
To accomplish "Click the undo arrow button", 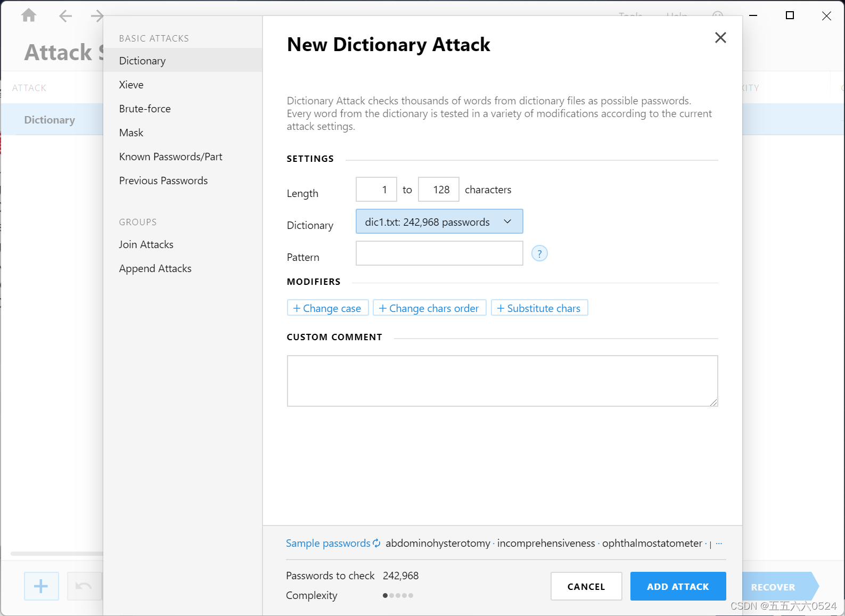I will pyautogui.click(x=84, y=586).
